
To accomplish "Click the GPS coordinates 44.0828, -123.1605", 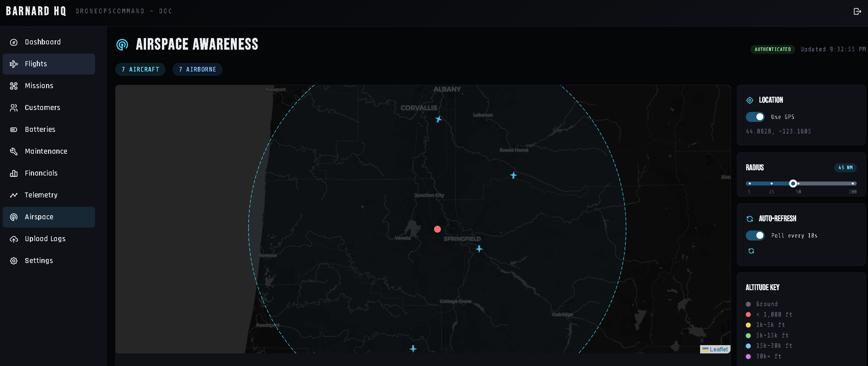I will (x=778, y=131).
